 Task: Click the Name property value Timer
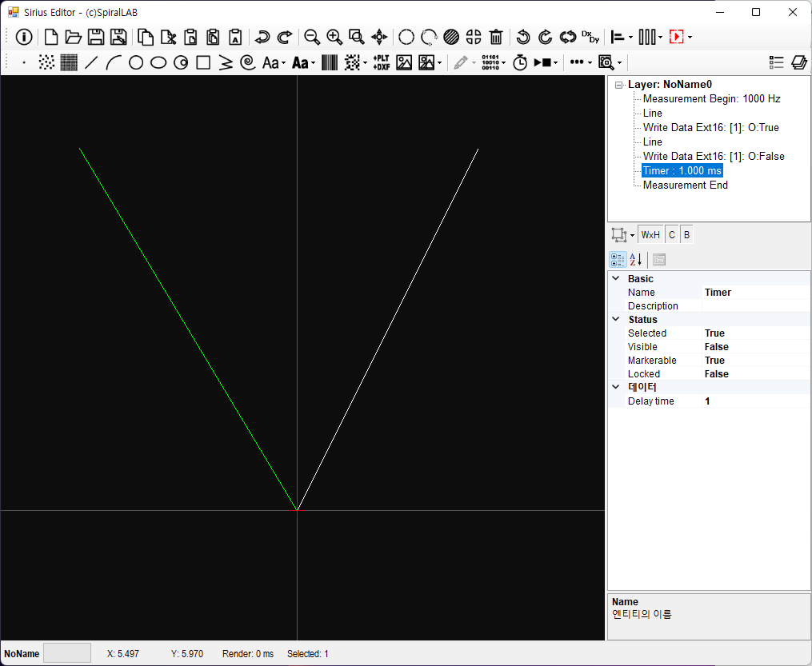(x=755, y=293)
